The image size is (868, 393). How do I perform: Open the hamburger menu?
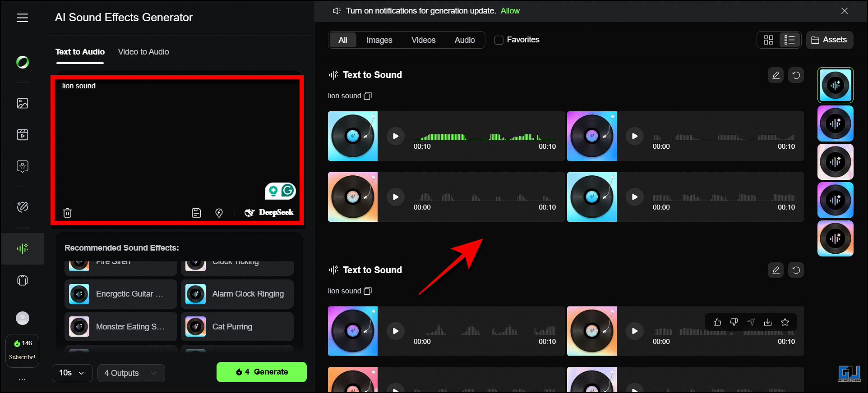(x=22, y=18)
